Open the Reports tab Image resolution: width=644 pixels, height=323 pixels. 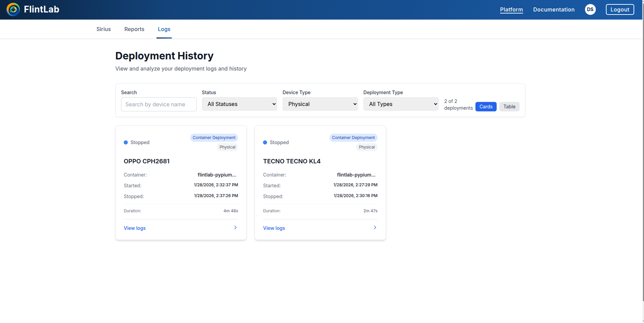coord(134,29)
